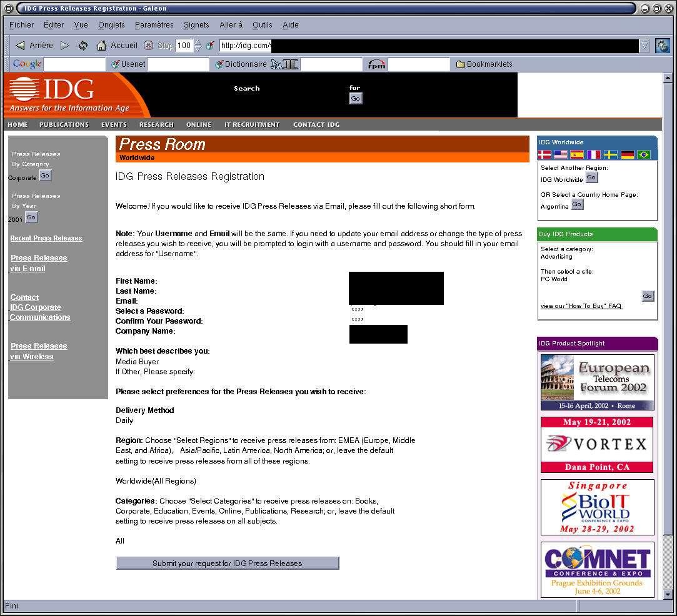Click EVENTS in site navigation
Viewport: 677px width, 616px height.
(x=114, y=125)
